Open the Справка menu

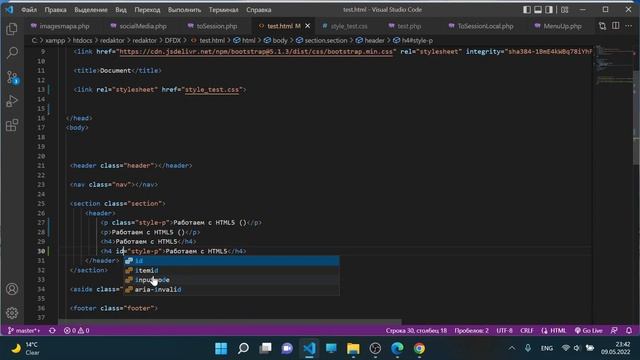pyautogui.click(x=258, y=10)
